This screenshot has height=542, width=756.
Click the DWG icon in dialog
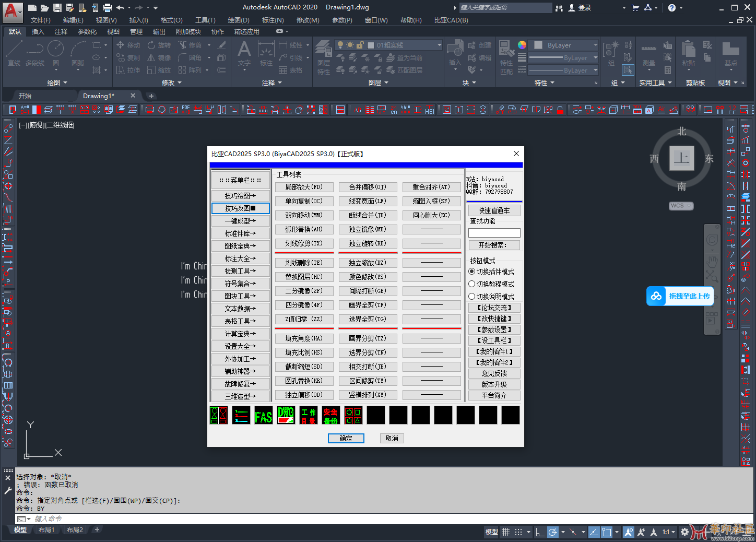pos(286,416)
